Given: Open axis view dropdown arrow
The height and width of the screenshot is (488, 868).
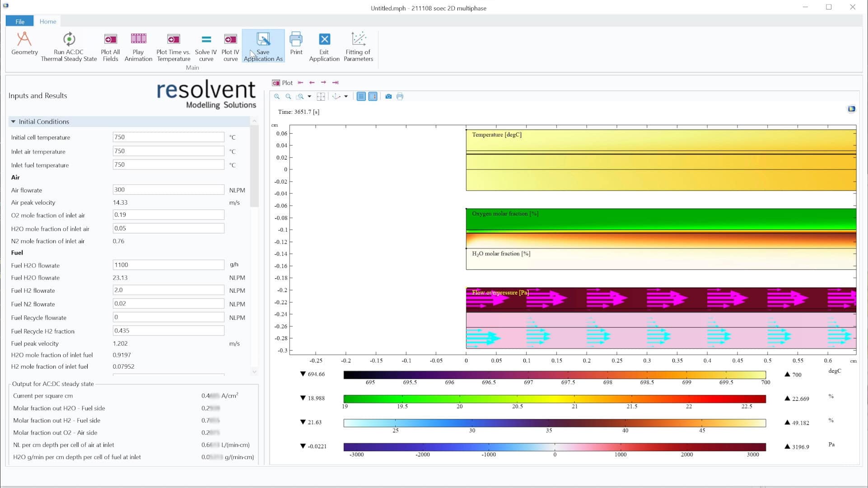Looking at the screenshot, I should click(346, 97).
